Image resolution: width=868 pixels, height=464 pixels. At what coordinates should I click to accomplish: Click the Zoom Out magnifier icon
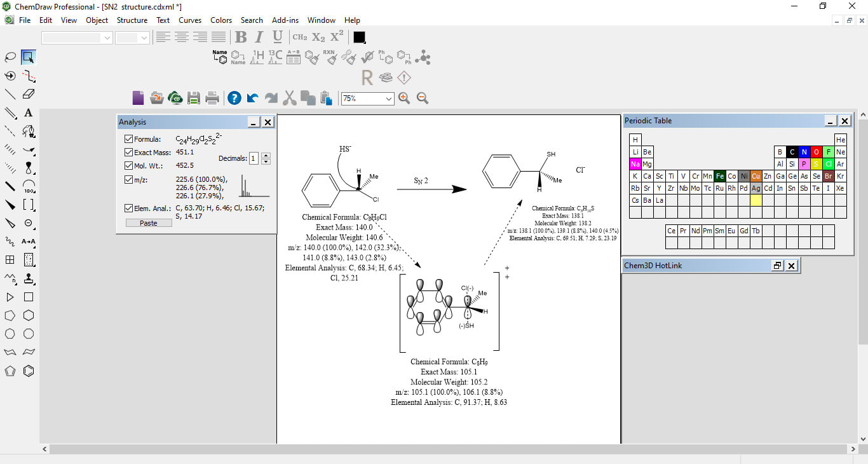(x=423, y=98)
